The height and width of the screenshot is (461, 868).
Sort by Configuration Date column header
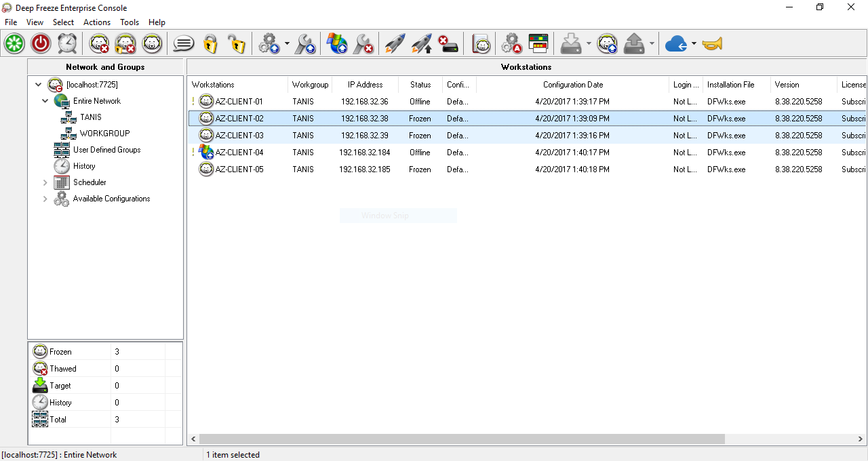click(x=573, y=85)
